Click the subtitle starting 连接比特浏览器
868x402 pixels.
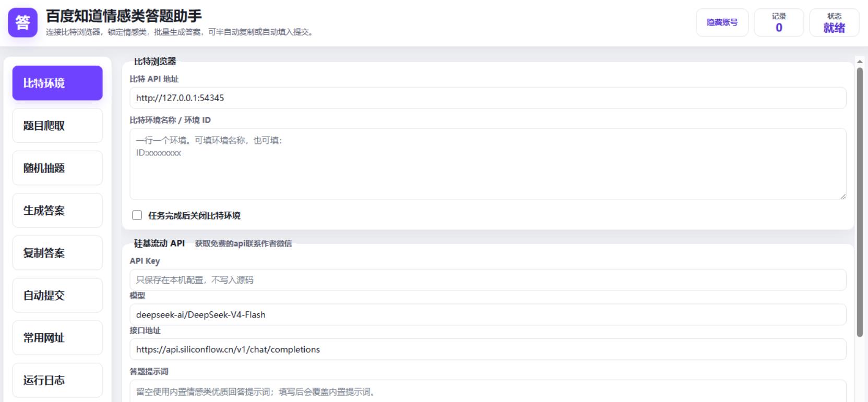[180, 32]
